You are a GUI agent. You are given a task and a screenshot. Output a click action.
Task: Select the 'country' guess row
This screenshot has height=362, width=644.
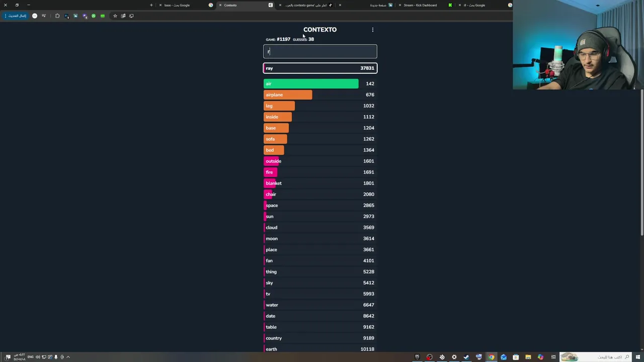coord(320,338)
